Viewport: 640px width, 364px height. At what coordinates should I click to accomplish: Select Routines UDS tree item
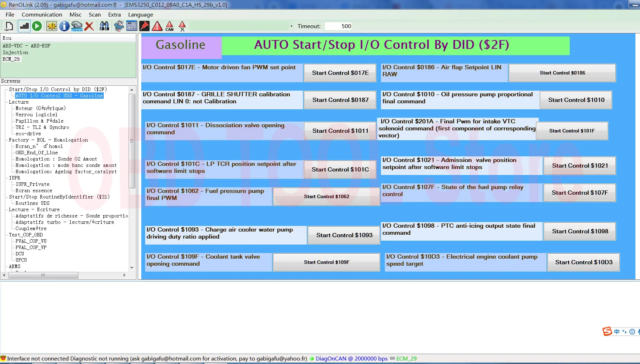[x=32, y=203]
